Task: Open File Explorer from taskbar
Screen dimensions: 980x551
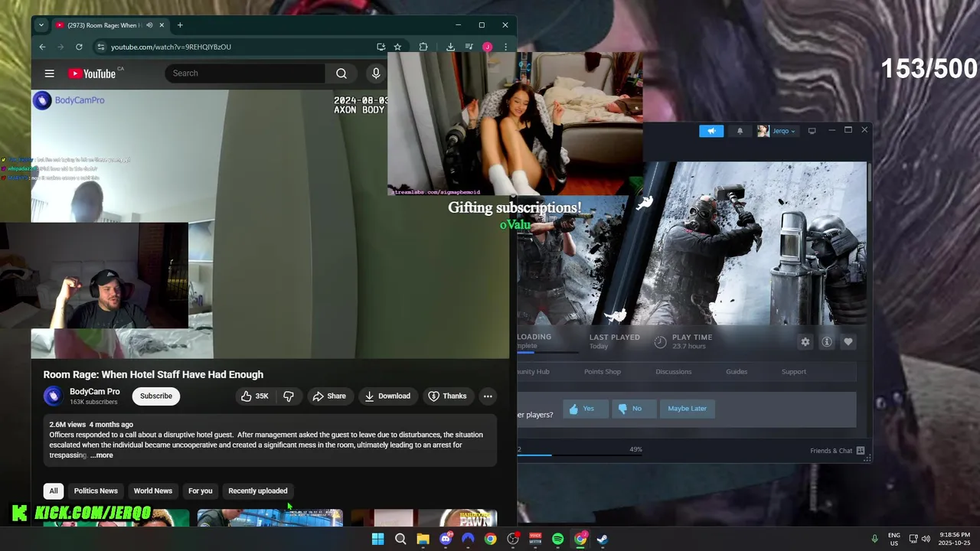Action: click(x=423, y=539)
